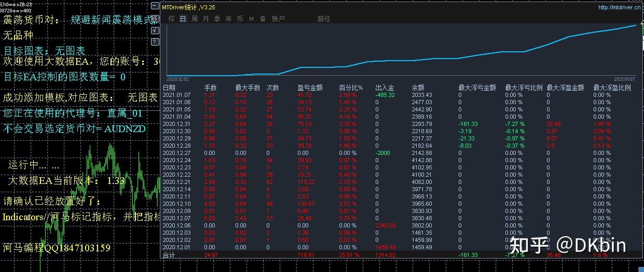644x272 pixels.
Task: Click the 最大浮亏金额 column header
Action: tap(477, 88)
